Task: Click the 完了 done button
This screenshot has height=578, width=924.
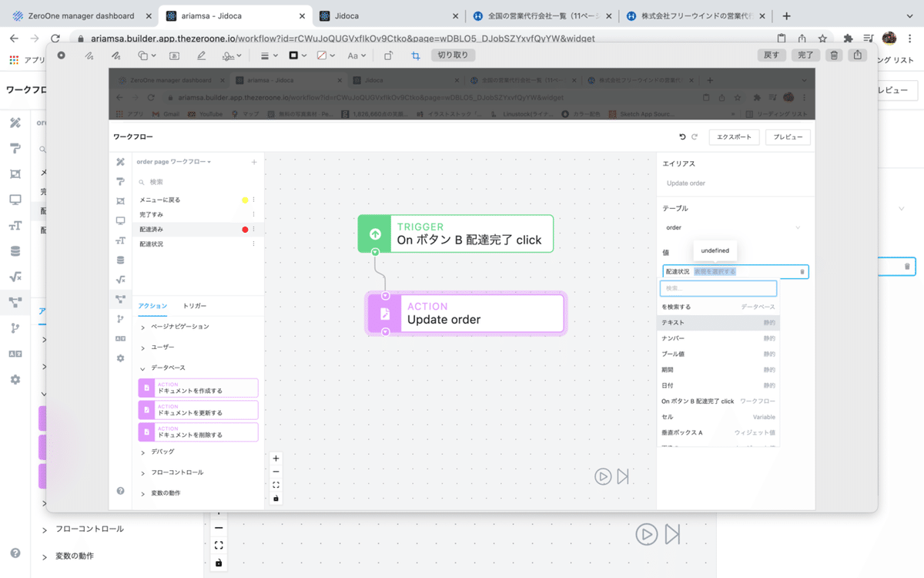Action: click(805, 55)
